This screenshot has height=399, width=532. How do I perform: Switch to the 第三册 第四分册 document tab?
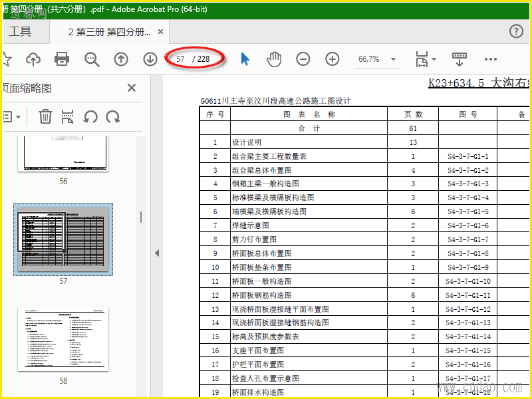[109, 32]
